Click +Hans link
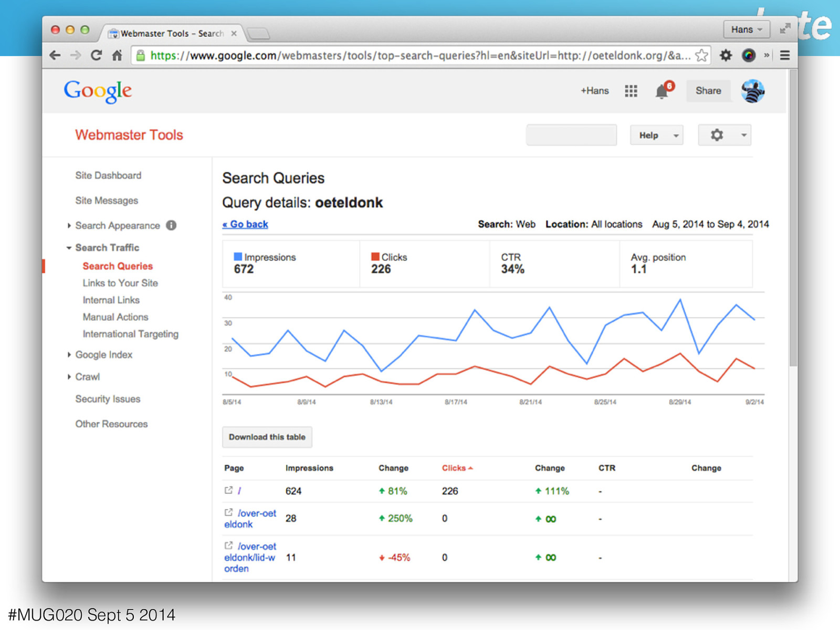This screenshot has width=840, height=630. point(594,91)
